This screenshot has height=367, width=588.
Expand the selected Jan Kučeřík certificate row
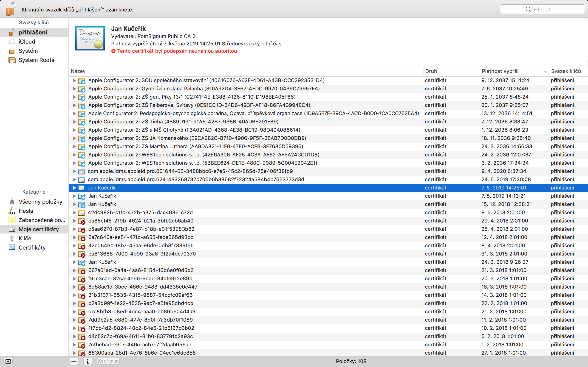coord(74,188)
